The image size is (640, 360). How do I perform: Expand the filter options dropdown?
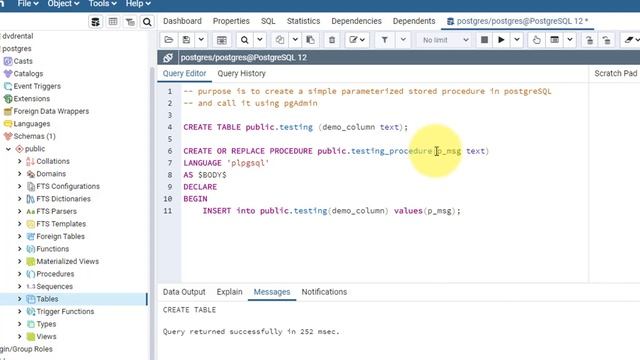pyautogui.click(x=403, y=40)
